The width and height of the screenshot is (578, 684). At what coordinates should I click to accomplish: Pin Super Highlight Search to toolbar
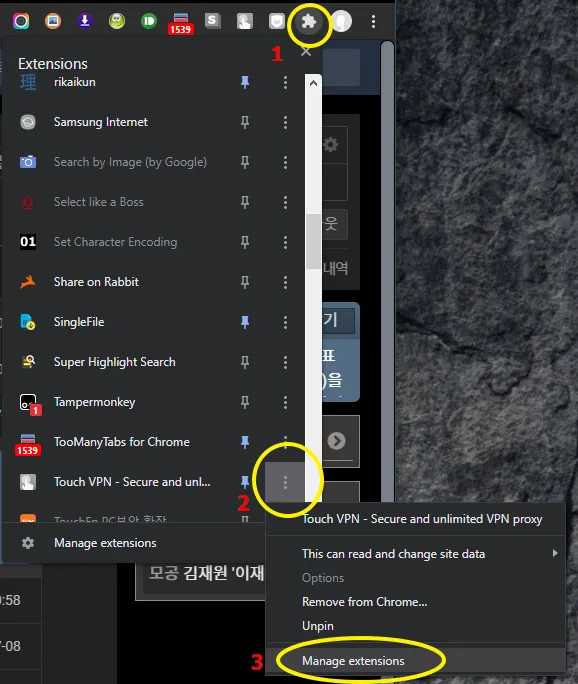(245, 362)
